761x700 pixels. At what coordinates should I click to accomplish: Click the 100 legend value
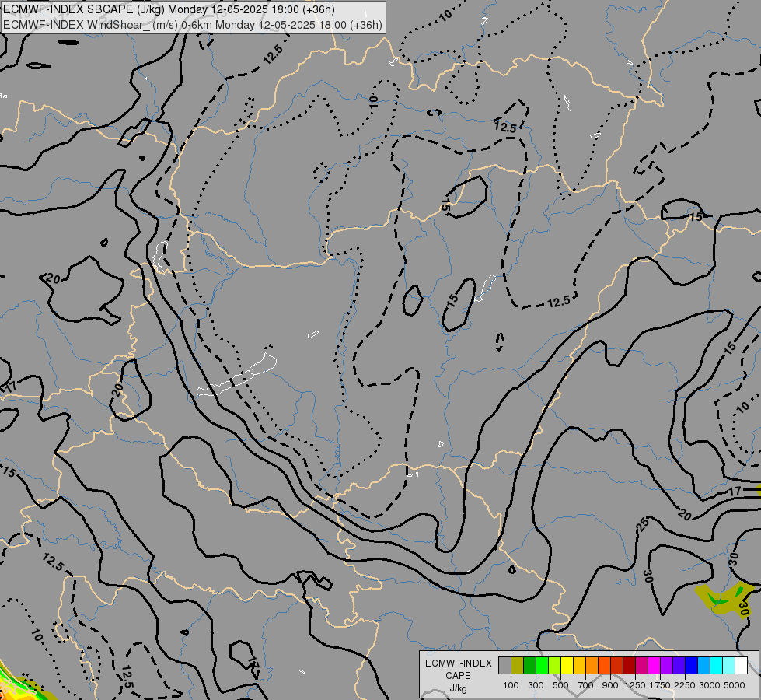[x=511, y=685]
